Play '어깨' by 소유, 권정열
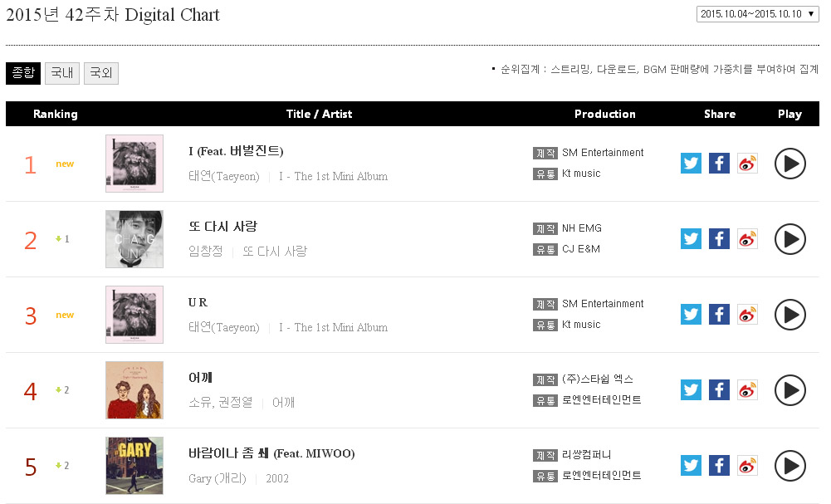831x504 pixels. tap(789, 390)
